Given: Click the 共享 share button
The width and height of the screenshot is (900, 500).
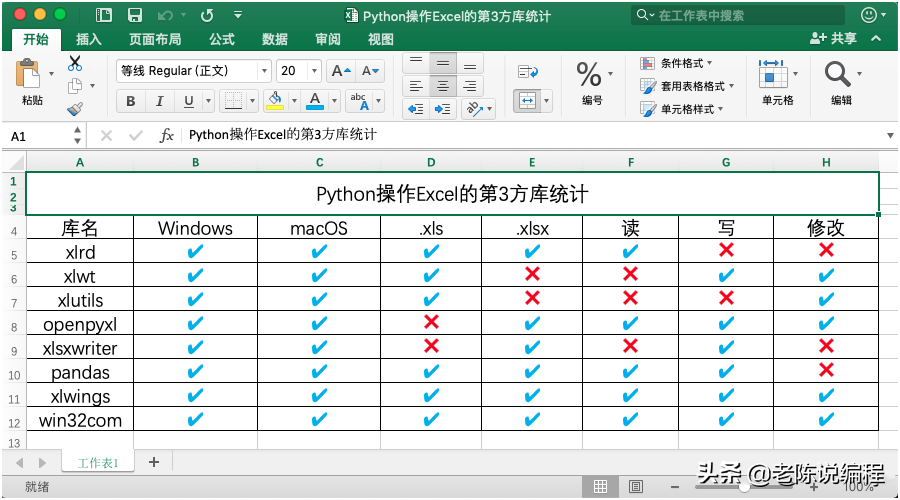Looking at the screenshot, I should tap(833, 38).
